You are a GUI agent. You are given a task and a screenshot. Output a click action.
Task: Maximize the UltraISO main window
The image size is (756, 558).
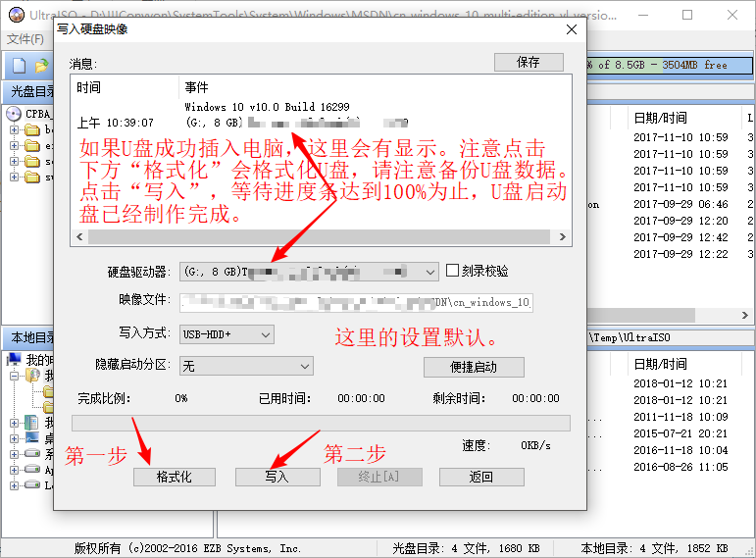click(x=687, y=15)
